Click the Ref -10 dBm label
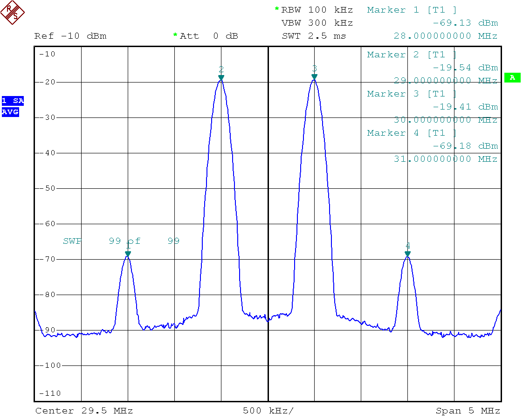The height and width of the screenshot is (420, 523). click(x=70, y=35)
